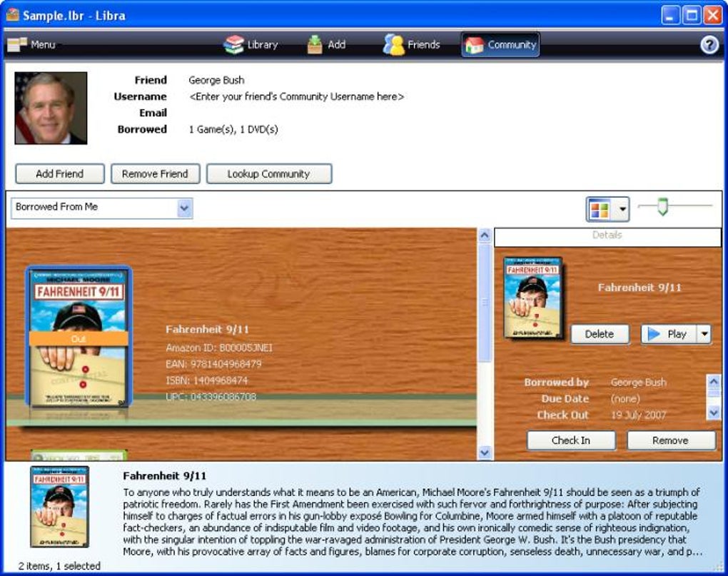Click the Amazon ID: B00005JNEI text
Viewport: 728px width, 576px height.
[219, 348]
